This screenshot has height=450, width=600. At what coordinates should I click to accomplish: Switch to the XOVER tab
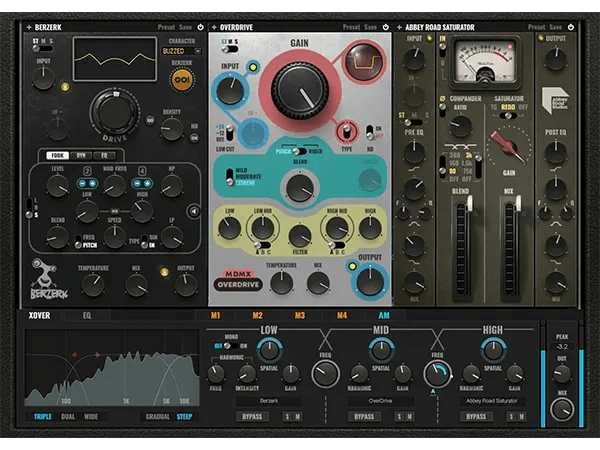point(39,315)
